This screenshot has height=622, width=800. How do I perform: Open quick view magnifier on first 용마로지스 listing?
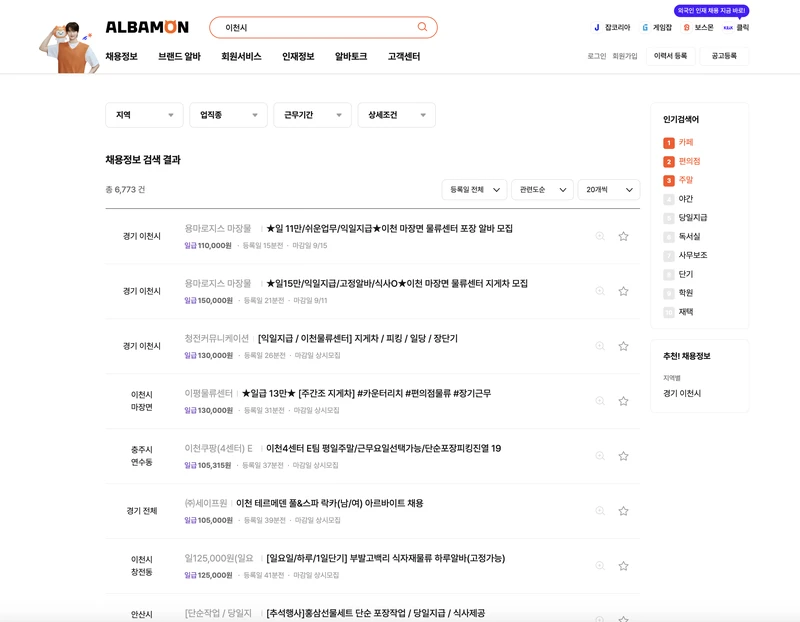tap(601, 234)
